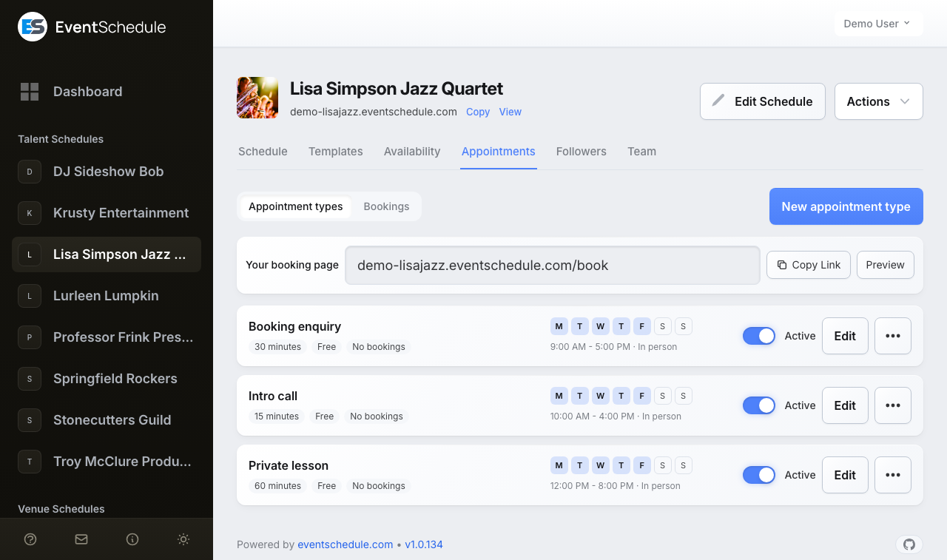Screen dimensions: 947x560
Task: Open the info circle icon
Action: point(132,539)
